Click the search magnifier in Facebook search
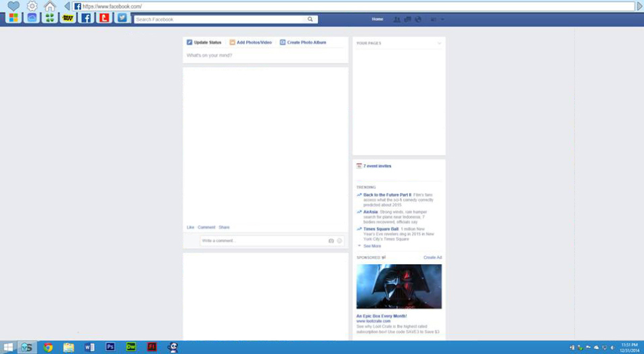 pyautogui.click(x=310, y=20)
